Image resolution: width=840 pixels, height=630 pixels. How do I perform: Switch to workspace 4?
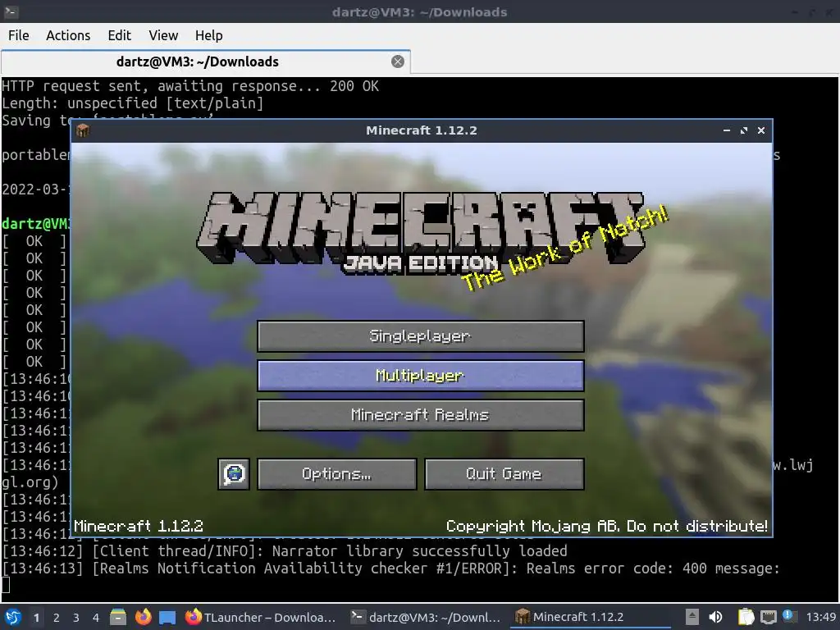pyautogui.click(x=96, y=618)
